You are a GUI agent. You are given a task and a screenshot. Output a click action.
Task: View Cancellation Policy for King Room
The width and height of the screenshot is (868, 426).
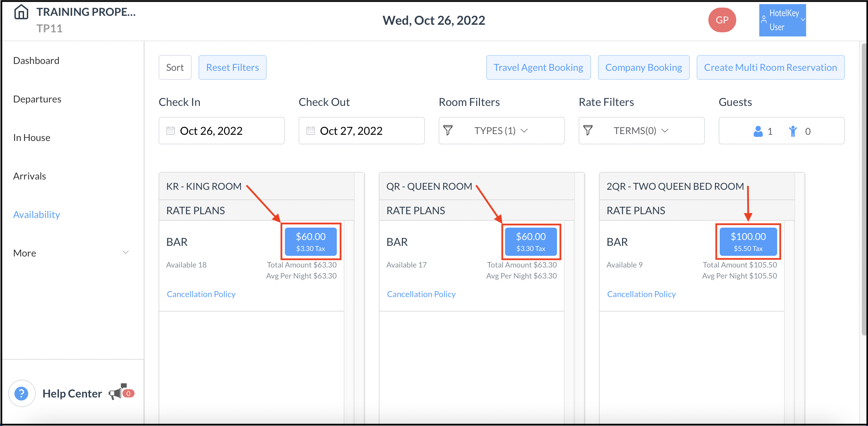[x=201, y=294]
